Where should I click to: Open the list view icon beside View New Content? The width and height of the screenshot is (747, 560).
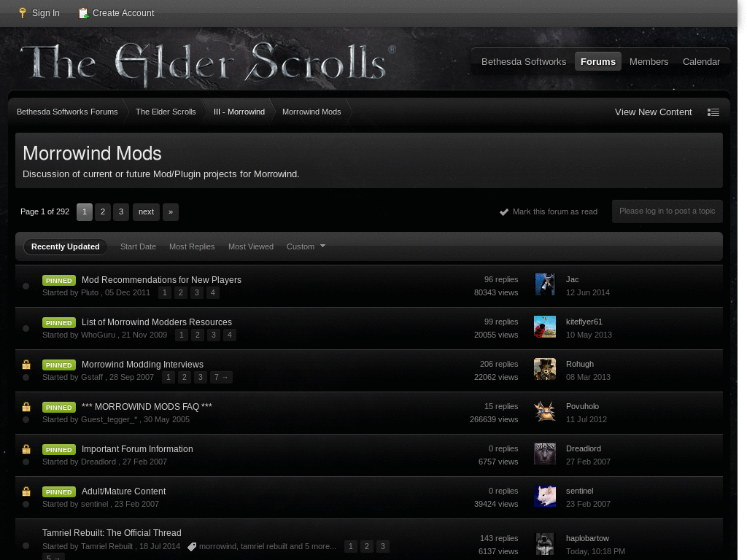(x=713, y=112)
